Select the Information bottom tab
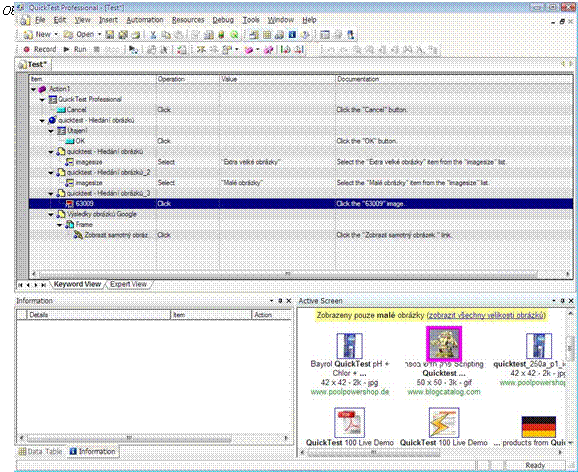578x472 pixels. point(93,451)
